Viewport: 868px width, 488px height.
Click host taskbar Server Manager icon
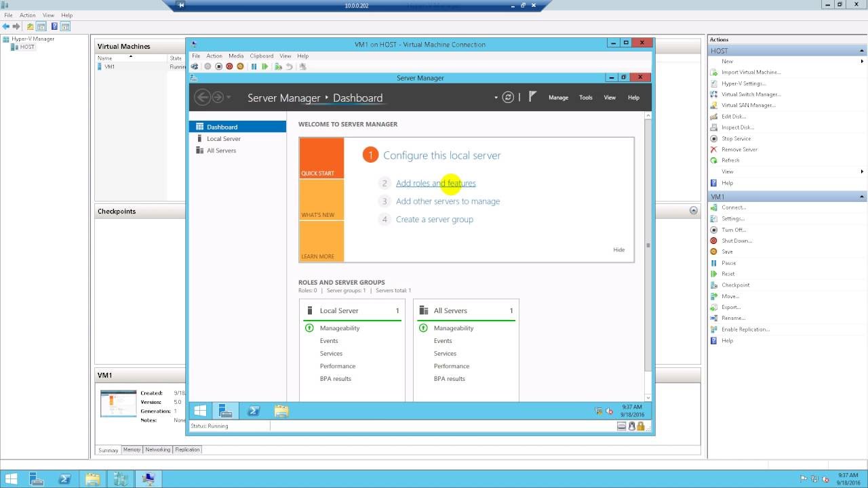37,479
